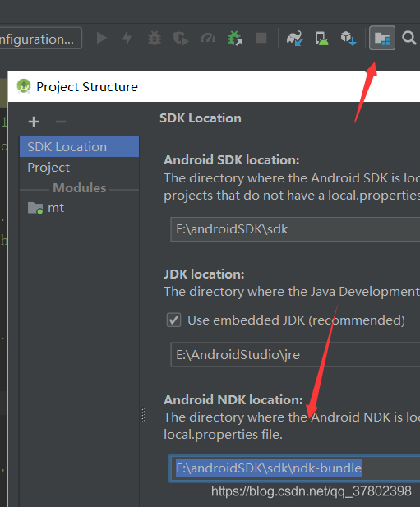
Task: Click the 'Modules' section header
Action: (80, 188)
